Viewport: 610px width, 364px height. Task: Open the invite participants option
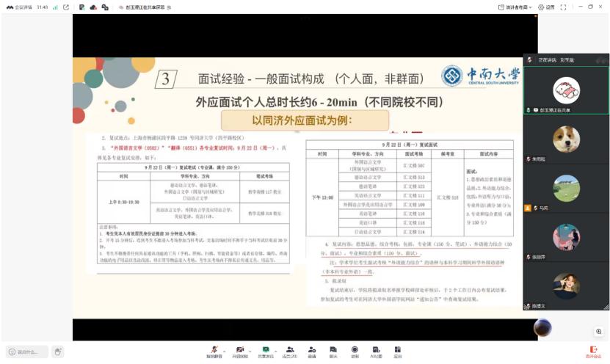click(312, 351)
